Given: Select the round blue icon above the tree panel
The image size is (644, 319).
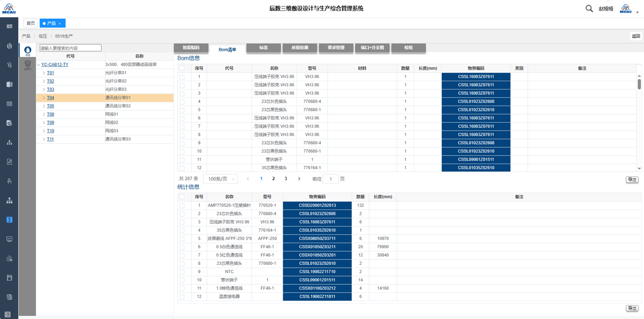Looking at the screenshot, I should tap(28, 50).
